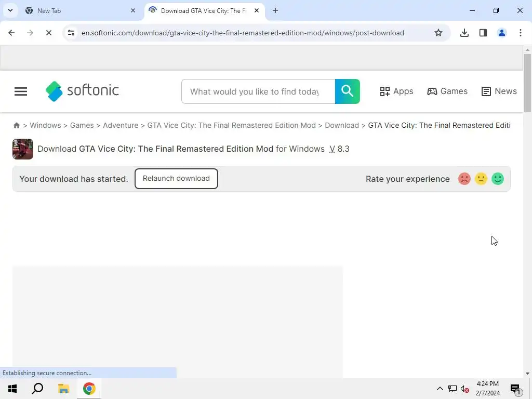This screenshot has width=532, height=399.
Task: Open Chrome downloads panel
Action: [x=464, y=33]
